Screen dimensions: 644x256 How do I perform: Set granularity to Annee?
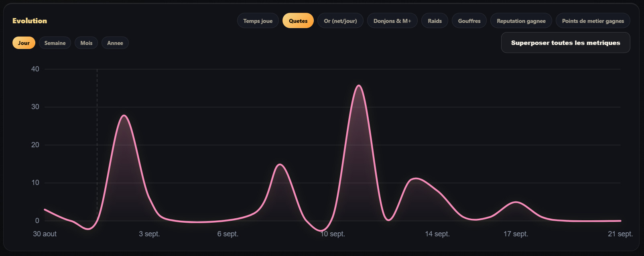(115, 43)
